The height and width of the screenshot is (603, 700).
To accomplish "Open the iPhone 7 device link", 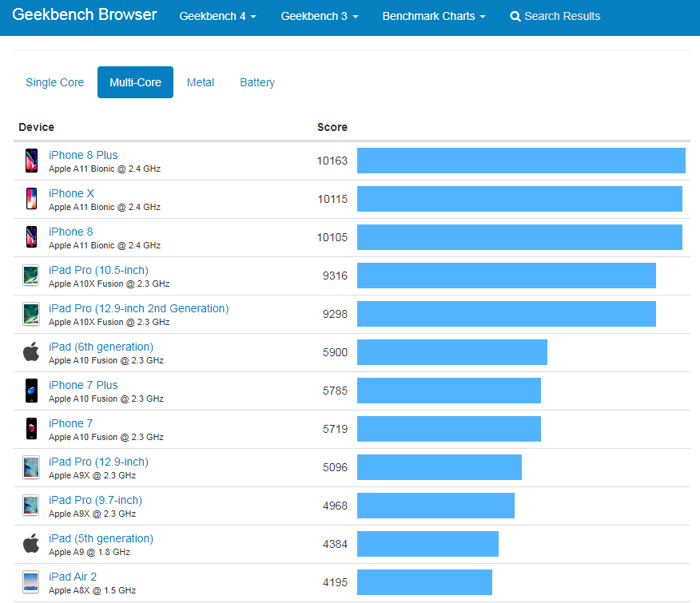I will (x=70, y=423).
